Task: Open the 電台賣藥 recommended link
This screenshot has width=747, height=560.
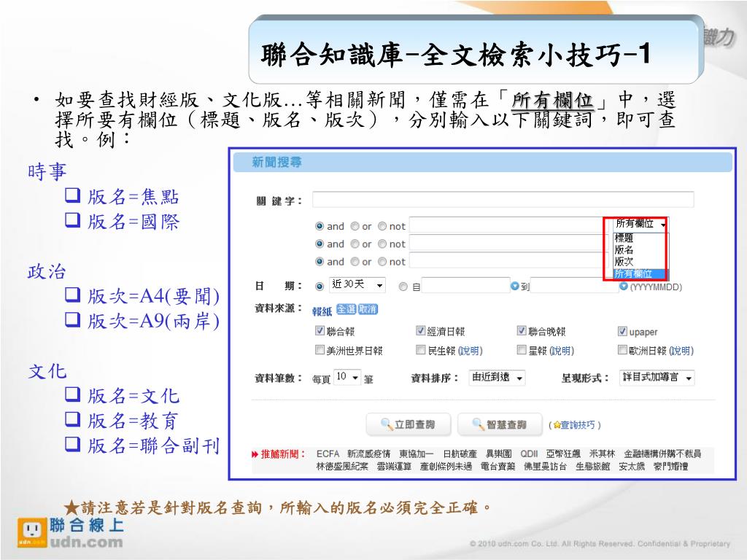Action: pos(498,466)
